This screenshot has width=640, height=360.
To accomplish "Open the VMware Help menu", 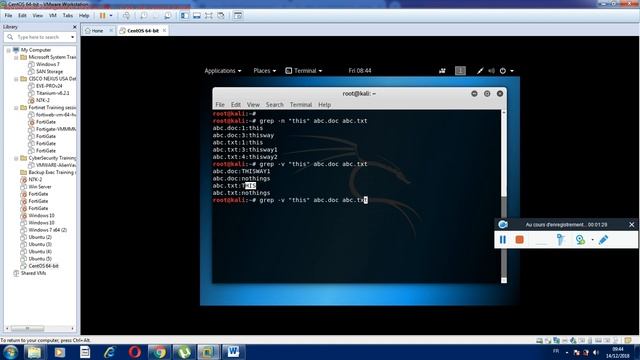I will [84, 16].
